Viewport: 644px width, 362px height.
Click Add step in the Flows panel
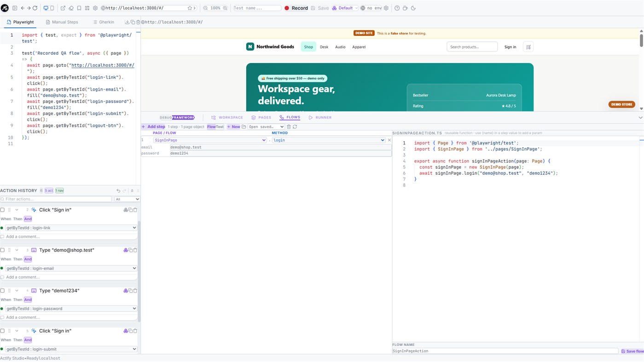pos(153,126)
